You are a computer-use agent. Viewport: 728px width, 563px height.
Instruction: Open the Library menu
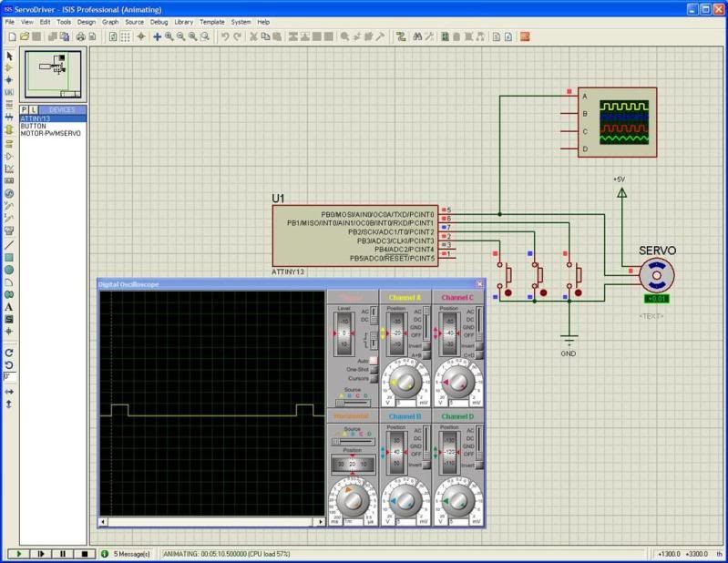pos(183,22)
